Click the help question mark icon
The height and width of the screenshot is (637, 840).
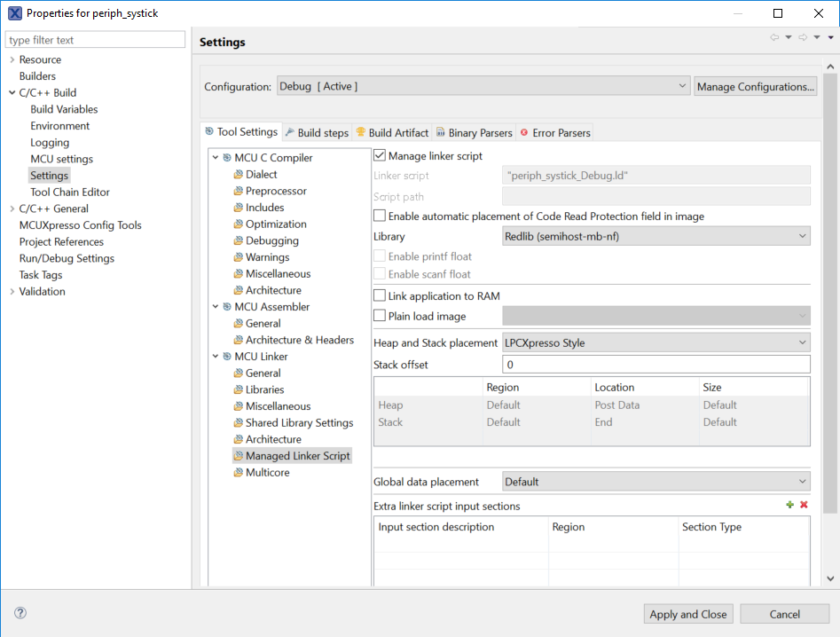[x=20, y=613]
